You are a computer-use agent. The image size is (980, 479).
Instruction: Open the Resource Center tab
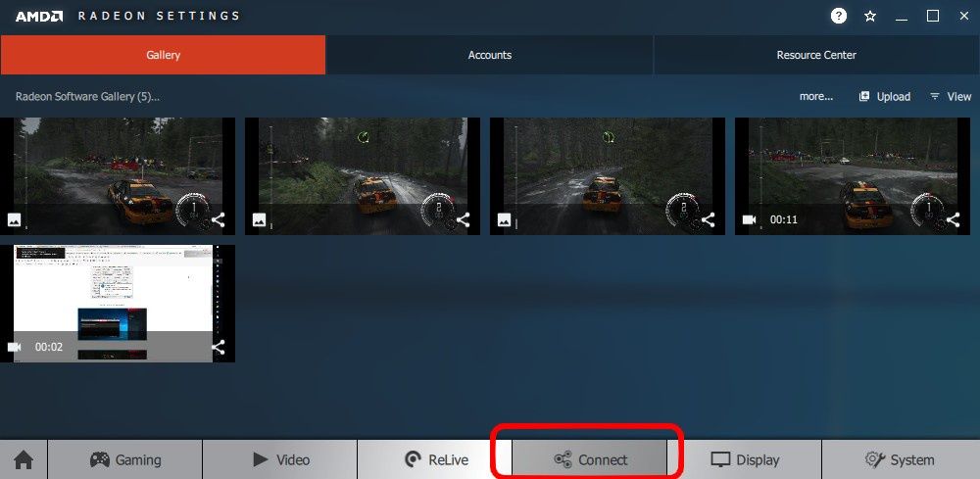[x=816, y=55]
